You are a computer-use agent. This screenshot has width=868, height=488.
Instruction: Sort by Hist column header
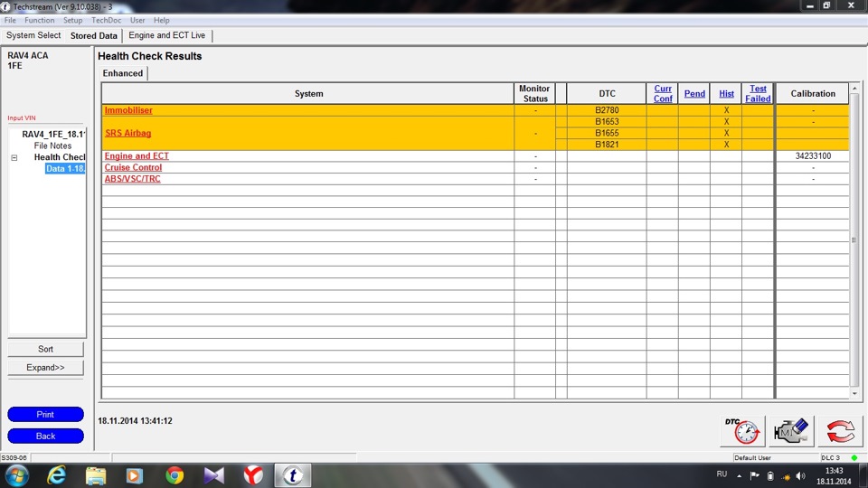[726, 93]
